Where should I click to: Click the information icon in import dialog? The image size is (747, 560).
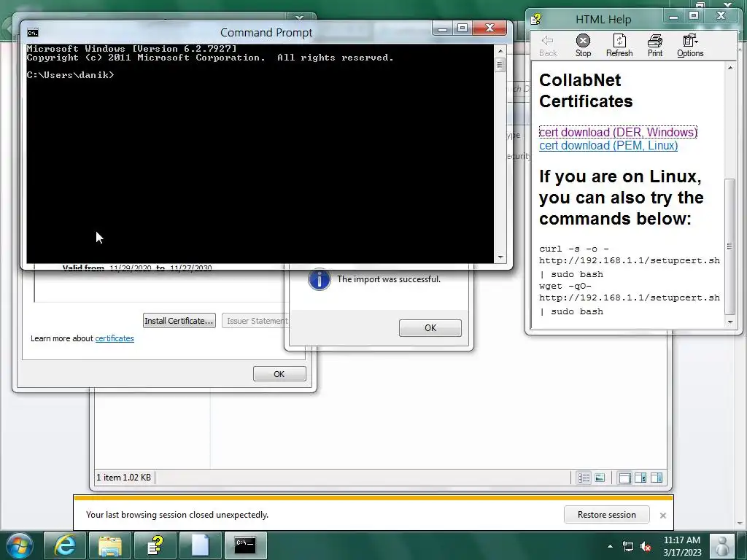pos(320,279)
